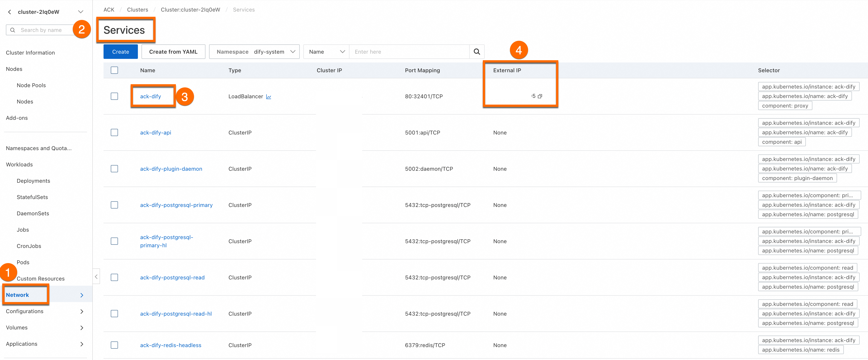Go to Deployments in sidebar
Image resolution: width=868 pixels, height=360 pixels.
[x=33, y=181]
